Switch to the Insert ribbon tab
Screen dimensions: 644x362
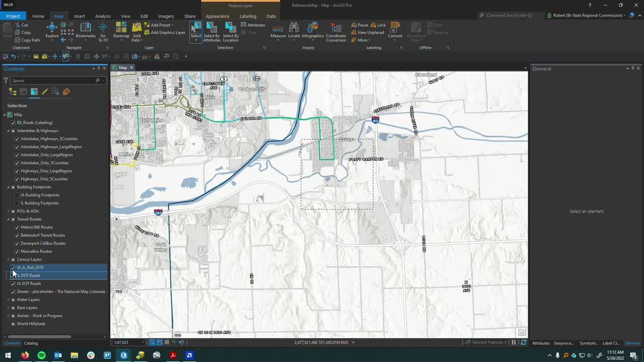click(x=79, y=16)
